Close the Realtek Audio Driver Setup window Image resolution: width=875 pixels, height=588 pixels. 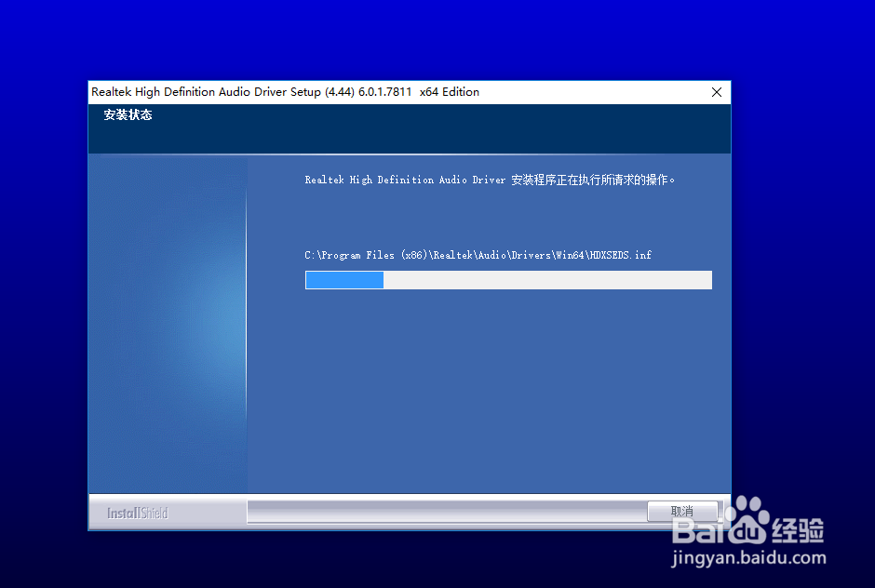(717, 92)
